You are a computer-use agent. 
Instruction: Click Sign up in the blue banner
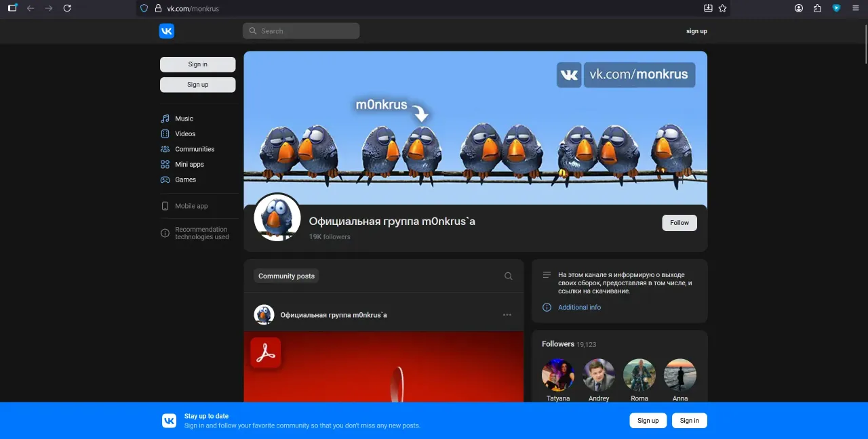click(x=648, y=421)
